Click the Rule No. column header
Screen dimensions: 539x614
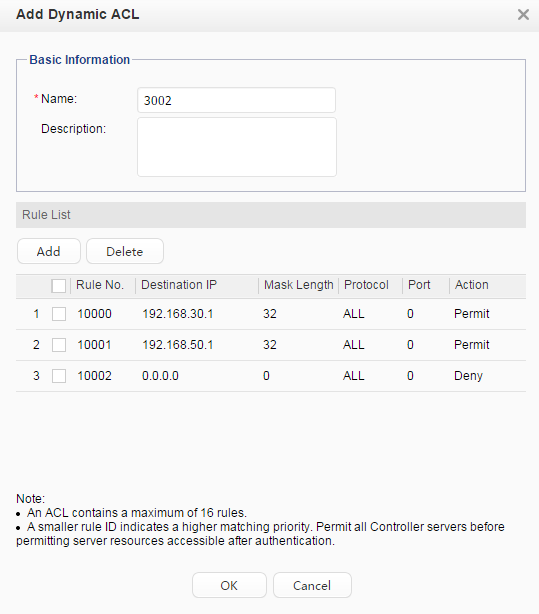tap(100, 285)
